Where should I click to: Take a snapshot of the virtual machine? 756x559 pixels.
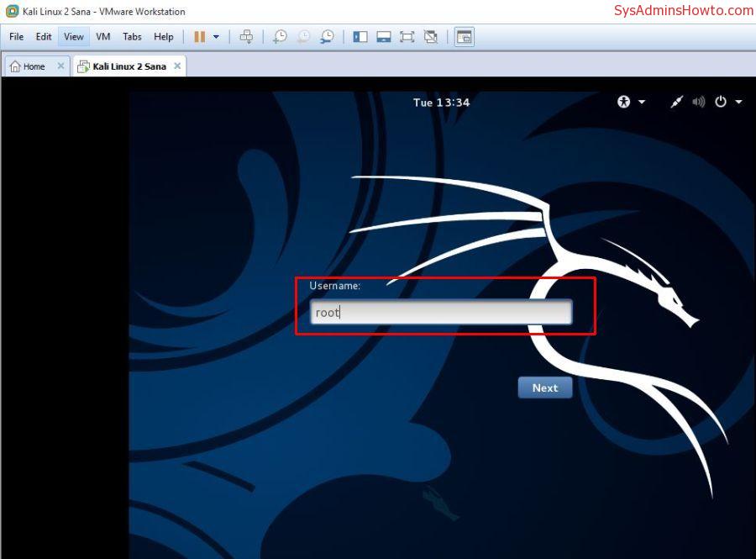280,37
